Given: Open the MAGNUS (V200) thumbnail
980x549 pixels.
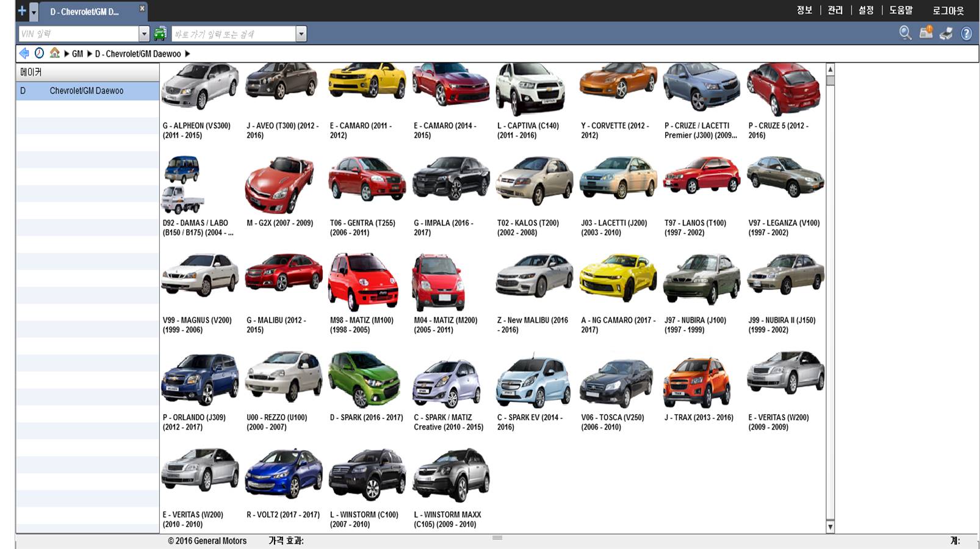Looking at the screenshot, I should pos(200,274).
